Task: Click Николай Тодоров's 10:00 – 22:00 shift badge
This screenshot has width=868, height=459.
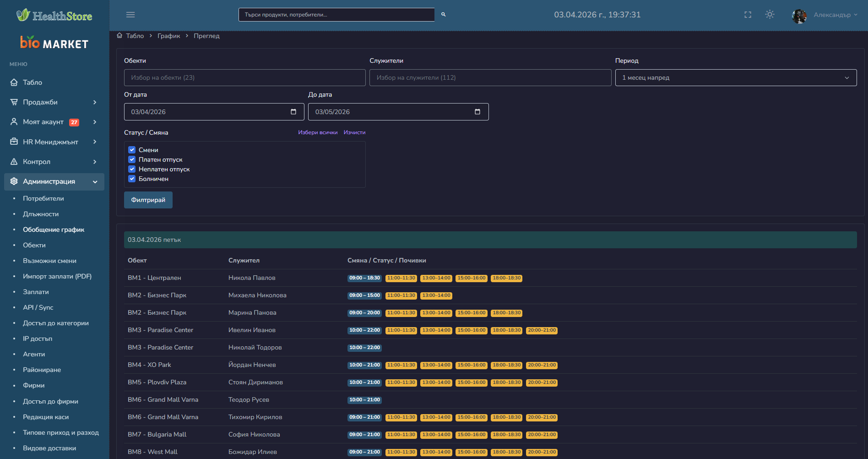Action: click(x=364, y=348)
